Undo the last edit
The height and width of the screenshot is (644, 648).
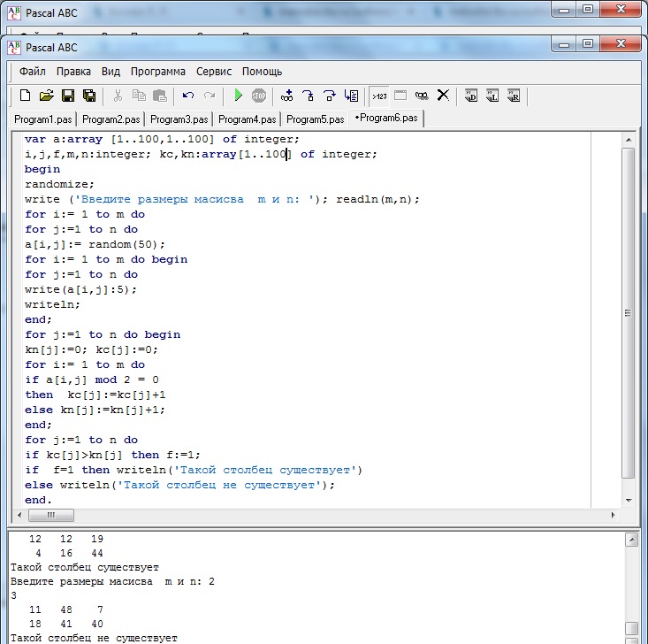click(188, 96)
